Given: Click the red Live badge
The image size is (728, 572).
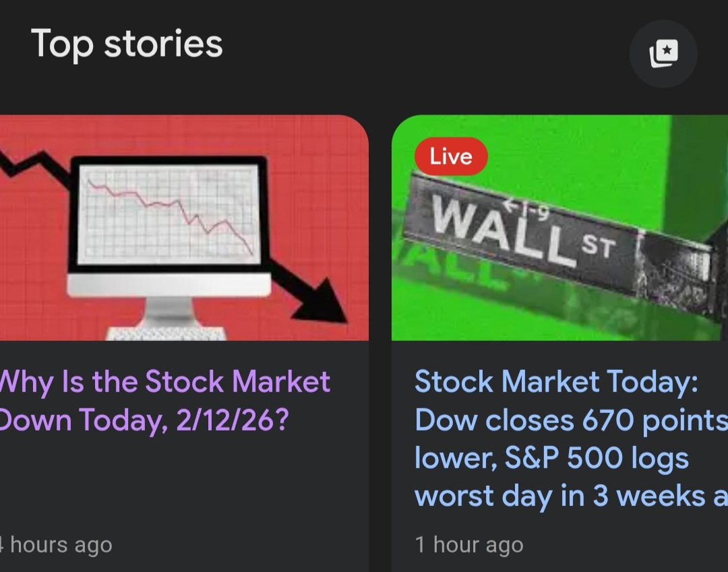Looking at the screenshot, I should [450, 156].
